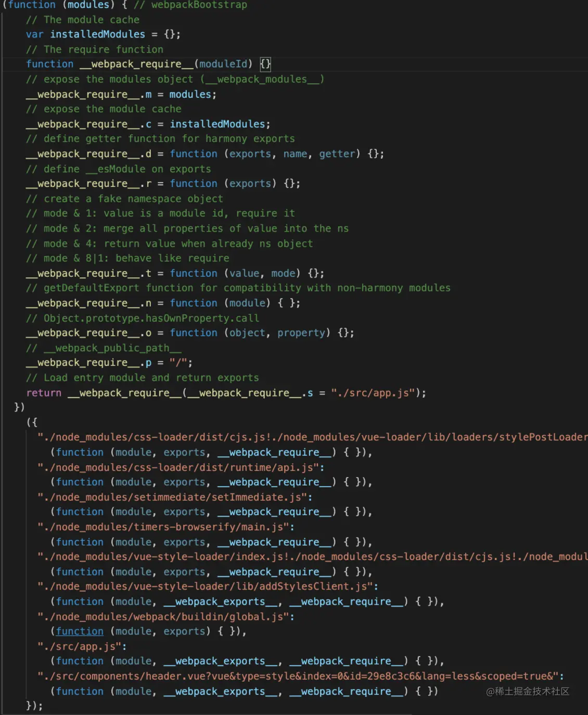Click comment '// mode & 1: value is a module id'
The image size is (588, 715).
[160, 213]
